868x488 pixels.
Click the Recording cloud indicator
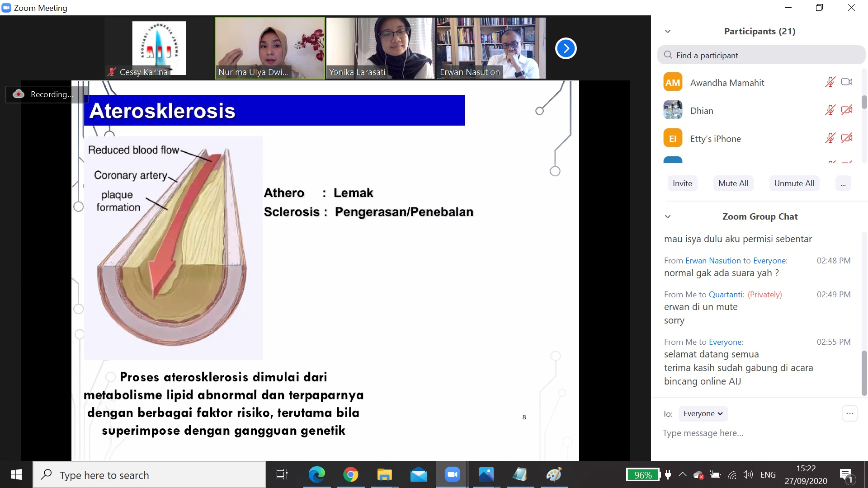click(x=44, y=94)
